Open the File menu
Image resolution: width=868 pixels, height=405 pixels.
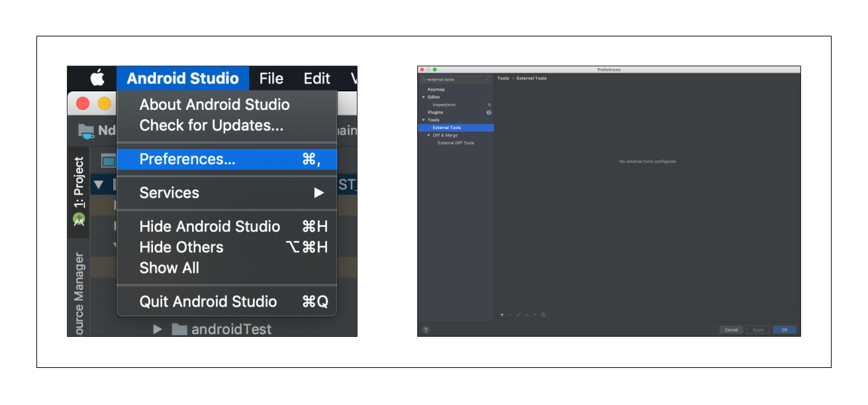point(271,78)
